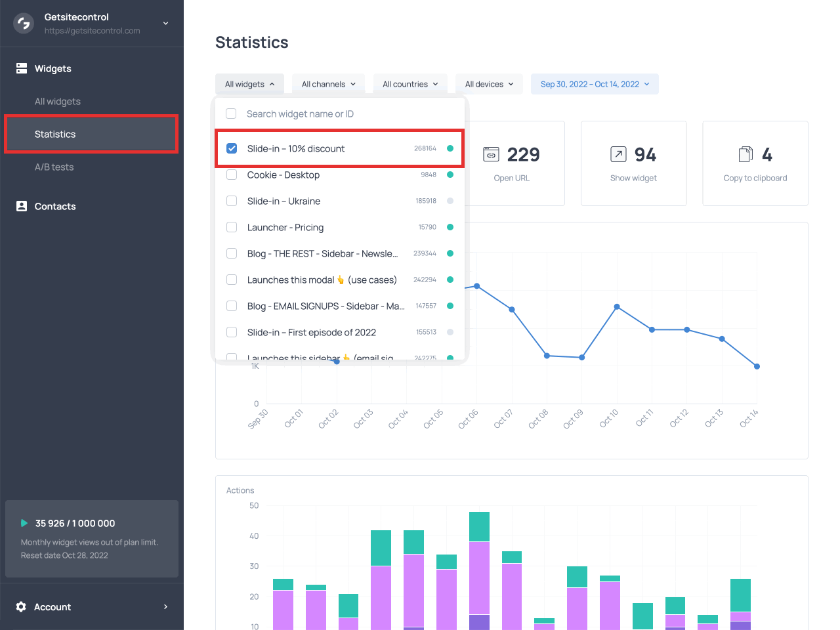
Task: Check the Cookie - Desktop checkbox
Action: click(x=231, y=175)
